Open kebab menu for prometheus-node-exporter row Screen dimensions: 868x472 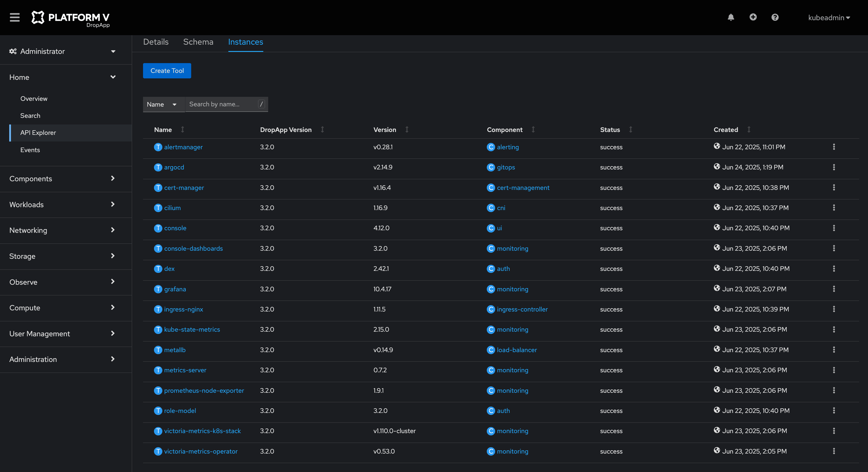tap(834, 390)
